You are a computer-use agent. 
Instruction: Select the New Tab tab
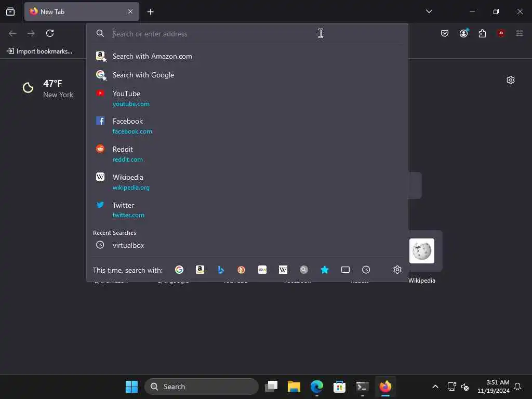[x=82, y=11]
